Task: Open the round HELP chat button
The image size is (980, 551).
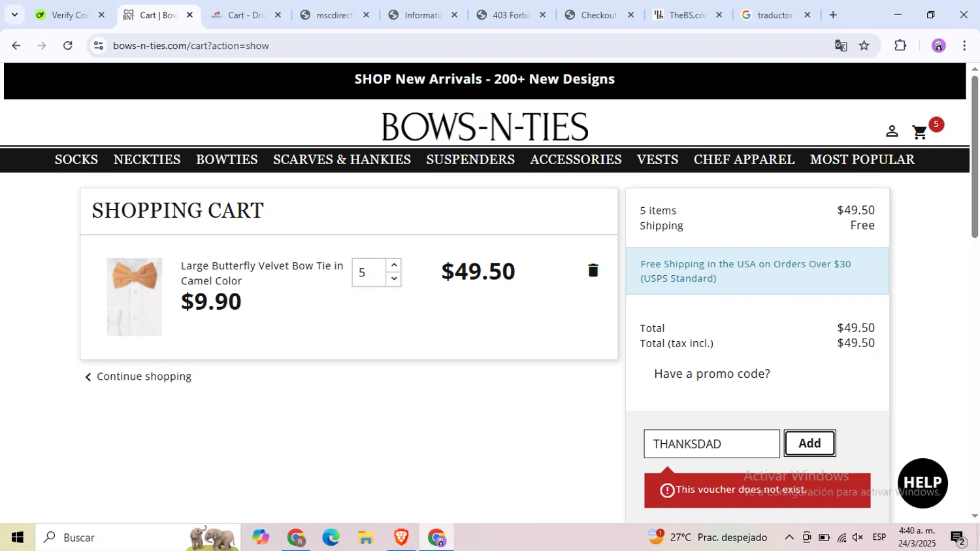Action: click(923, 483)
